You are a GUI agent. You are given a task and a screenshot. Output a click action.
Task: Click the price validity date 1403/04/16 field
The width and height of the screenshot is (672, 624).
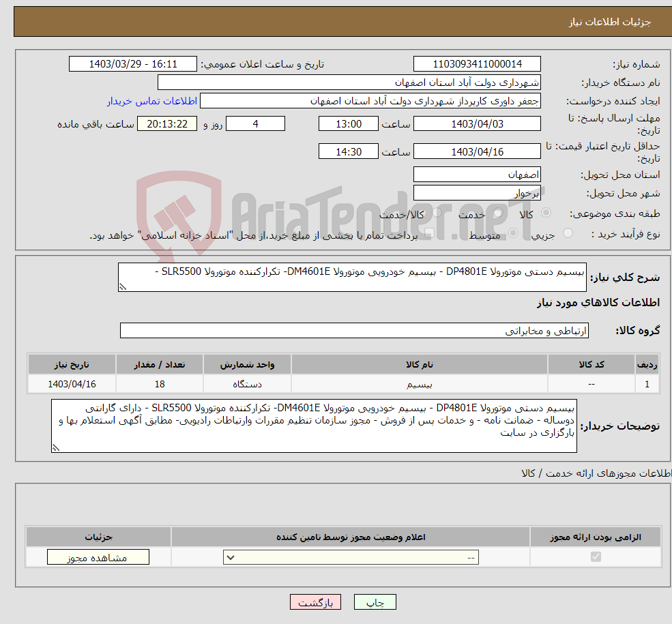point(477,151)
